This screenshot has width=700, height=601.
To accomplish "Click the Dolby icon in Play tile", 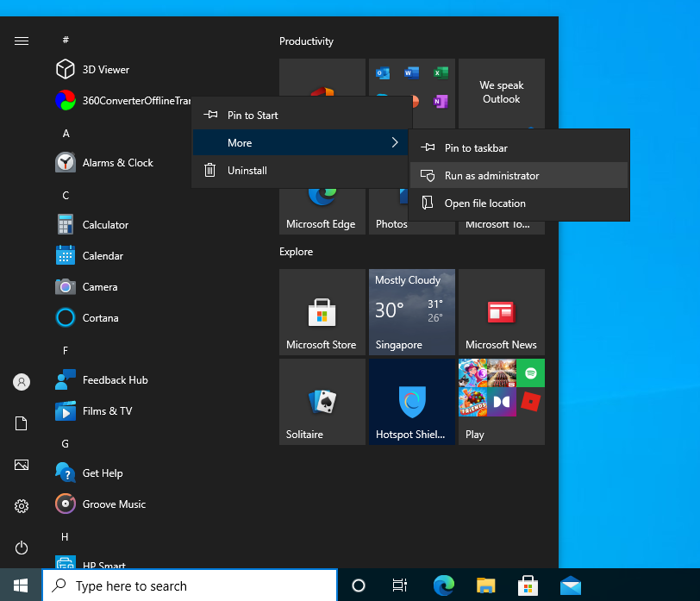I will [x=502, y=402].
